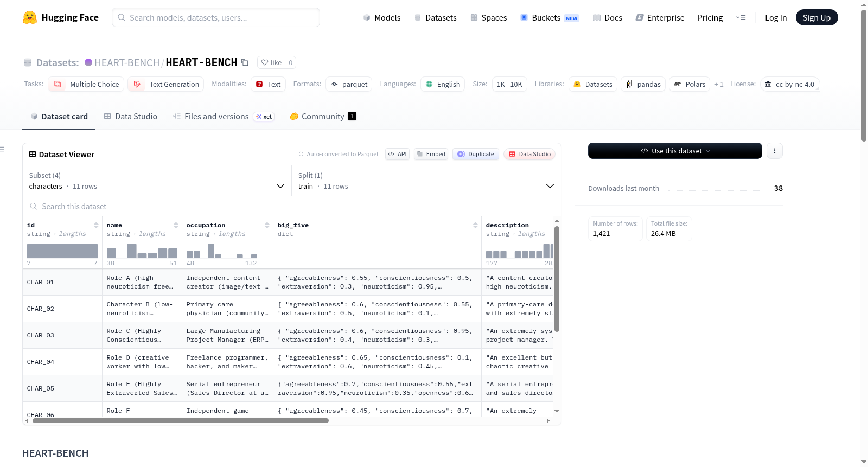Image resolution: width=868 pixels, height=467 pixels.
Task: Click the Datasets library tag
Action: pos(593,84)
